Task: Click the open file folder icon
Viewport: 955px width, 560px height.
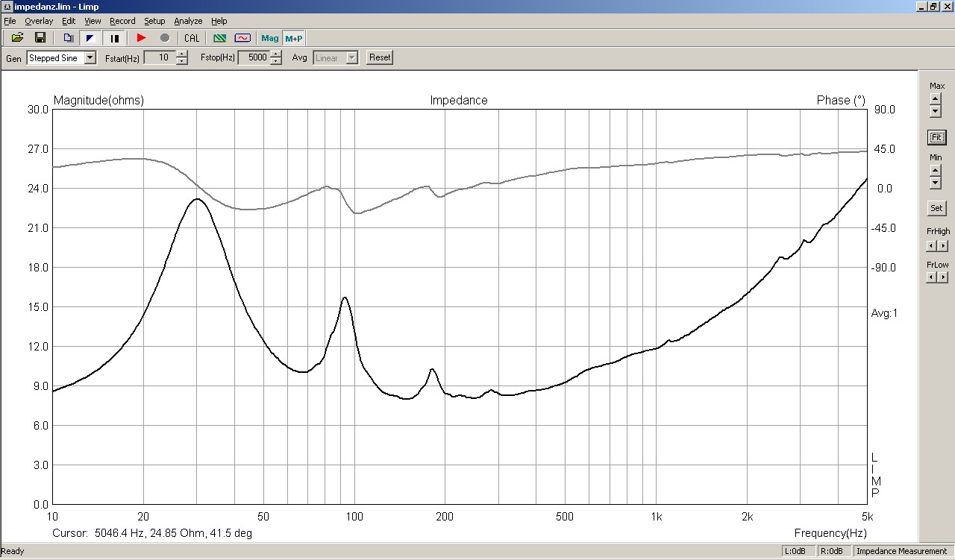Action: (x=17, y=38)
